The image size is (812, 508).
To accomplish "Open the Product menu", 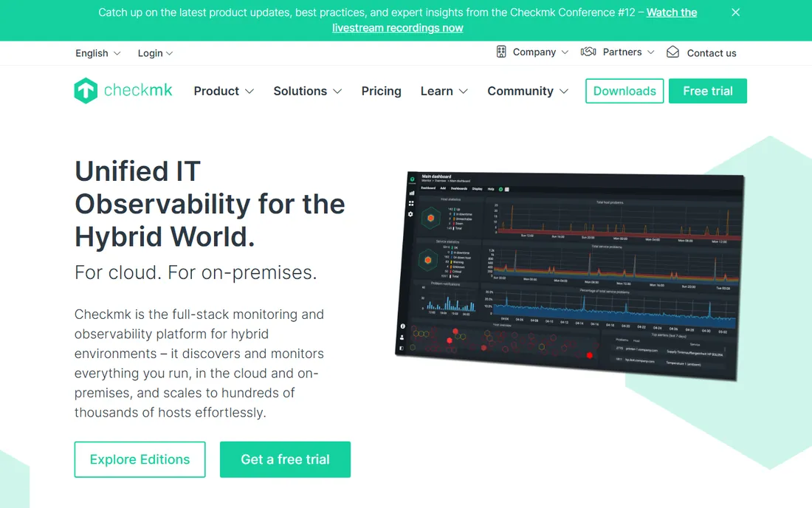I will (224, 91).
